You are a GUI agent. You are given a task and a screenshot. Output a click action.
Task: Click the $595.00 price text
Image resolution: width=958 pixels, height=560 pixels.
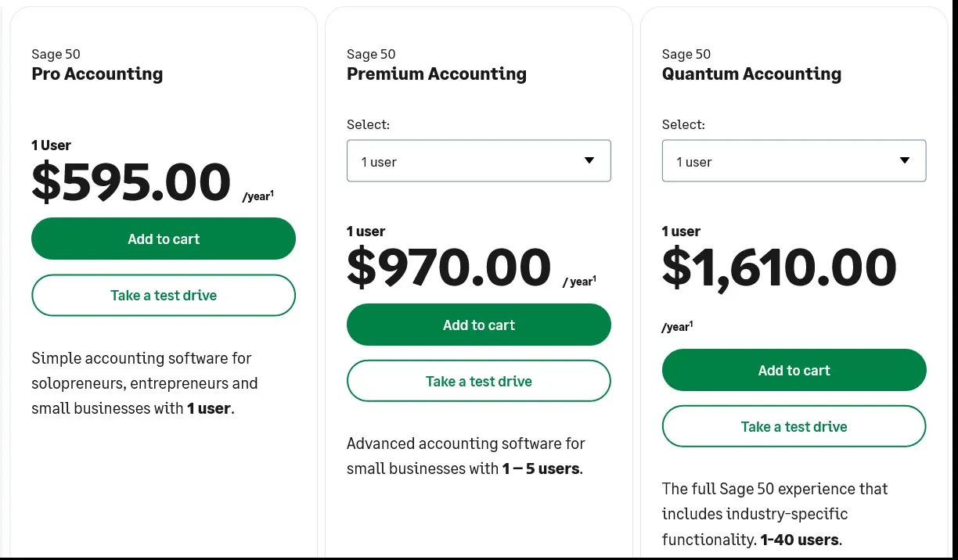pyautogui.click(x=131, y=181)
